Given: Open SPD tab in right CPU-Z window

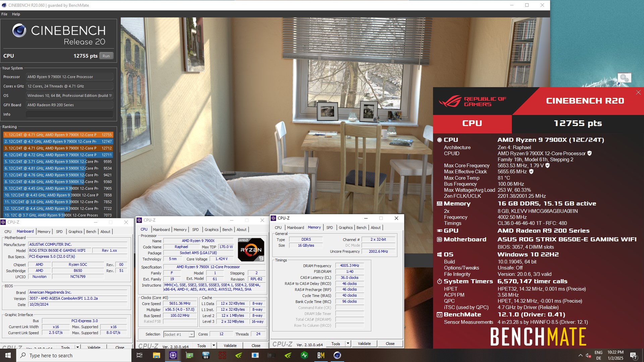Looking at the screenshot, I should pos(329,228).
